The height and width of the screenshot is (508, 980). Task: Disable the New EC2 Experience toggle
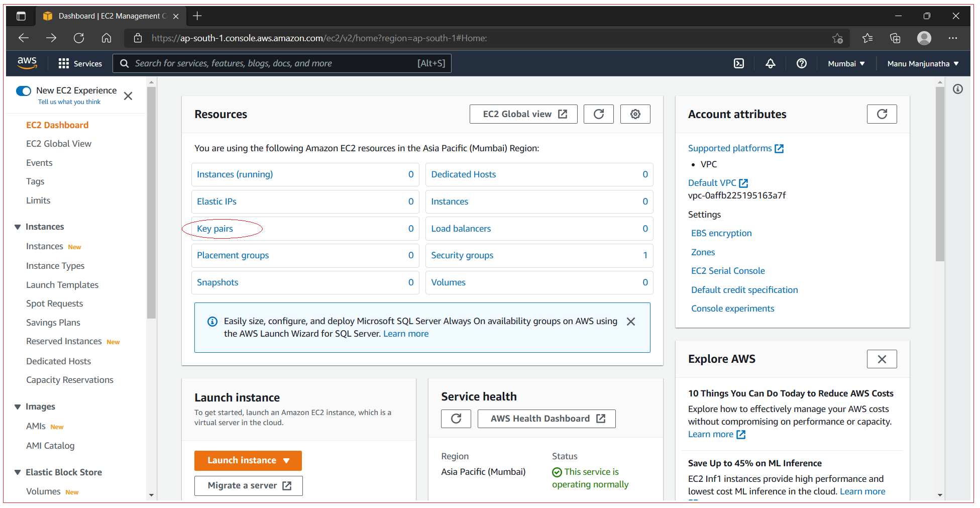[x=24, y=91]
